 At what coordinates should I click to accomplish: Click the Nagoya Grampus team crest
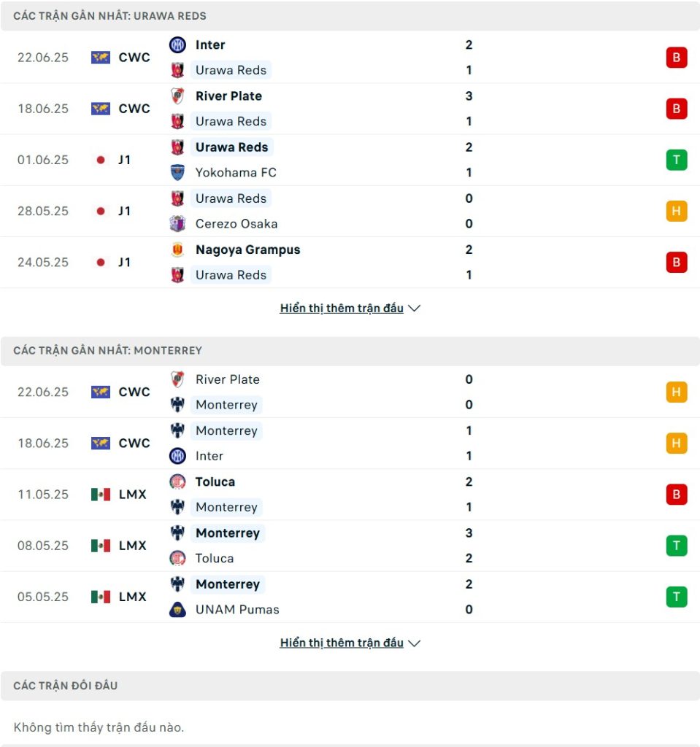[x=177, y=249]
